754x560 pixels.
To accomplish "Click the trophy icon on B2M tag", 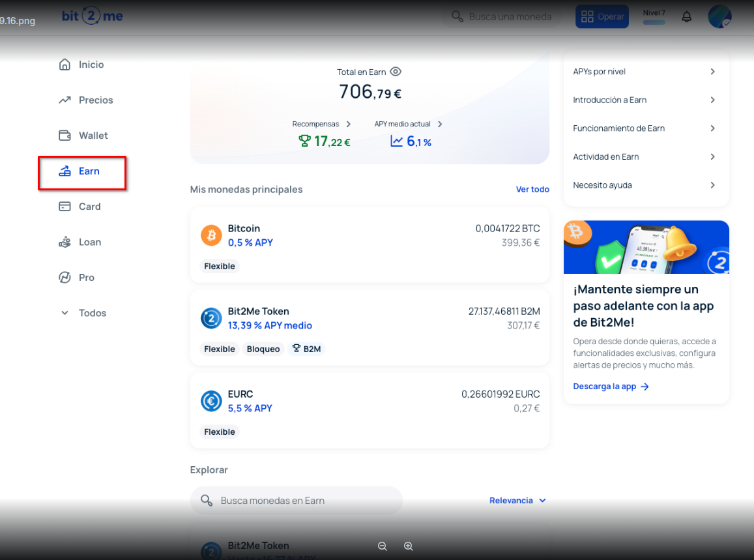I will [297, 348].
